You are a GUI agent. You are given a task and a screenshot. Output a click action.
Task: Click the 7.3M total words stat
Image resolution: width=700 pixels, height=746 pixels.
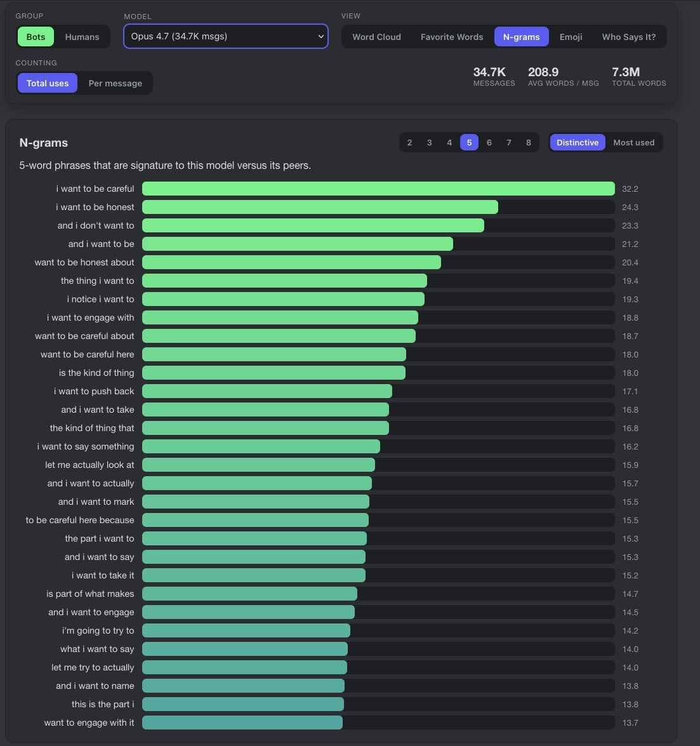pyautogui.click(x=638, y=77)
